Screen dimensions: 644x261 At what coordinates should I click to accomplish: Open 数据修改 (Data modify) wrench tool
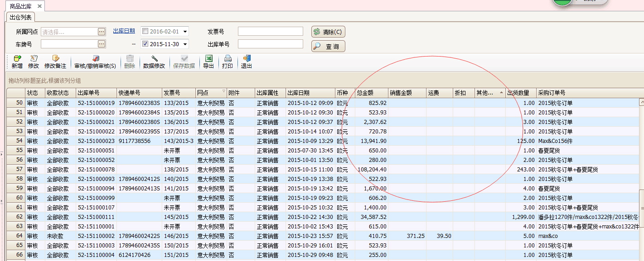point(154,59)
